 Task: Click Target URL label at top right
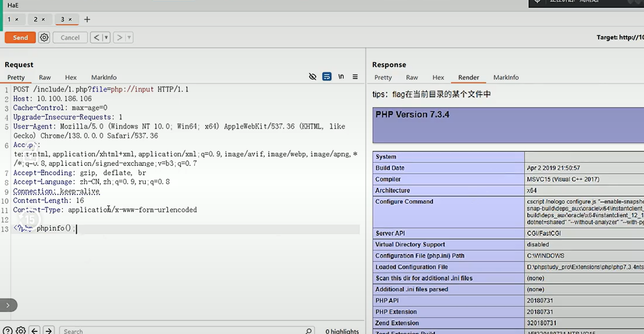click(x=620, y=37)
